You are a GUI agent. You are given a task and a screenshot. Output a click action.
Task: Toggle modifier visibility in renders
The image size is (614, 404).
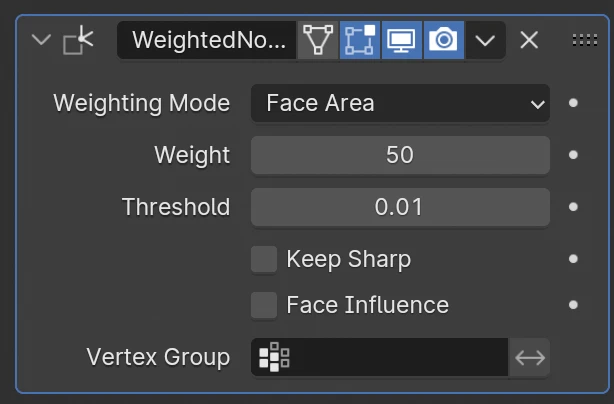pyautogui.click(x=443, y=40)
